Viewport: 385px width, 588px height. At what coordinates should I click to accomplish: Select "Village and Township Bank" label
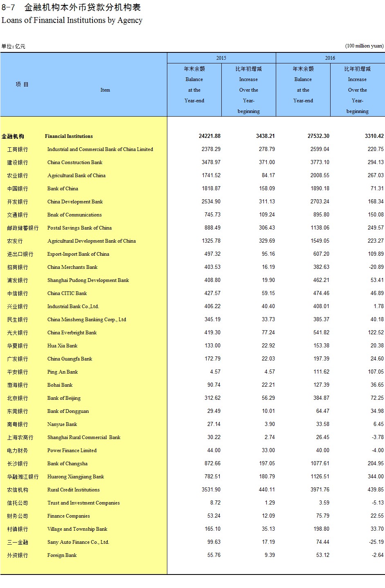[x=77, y=529]
